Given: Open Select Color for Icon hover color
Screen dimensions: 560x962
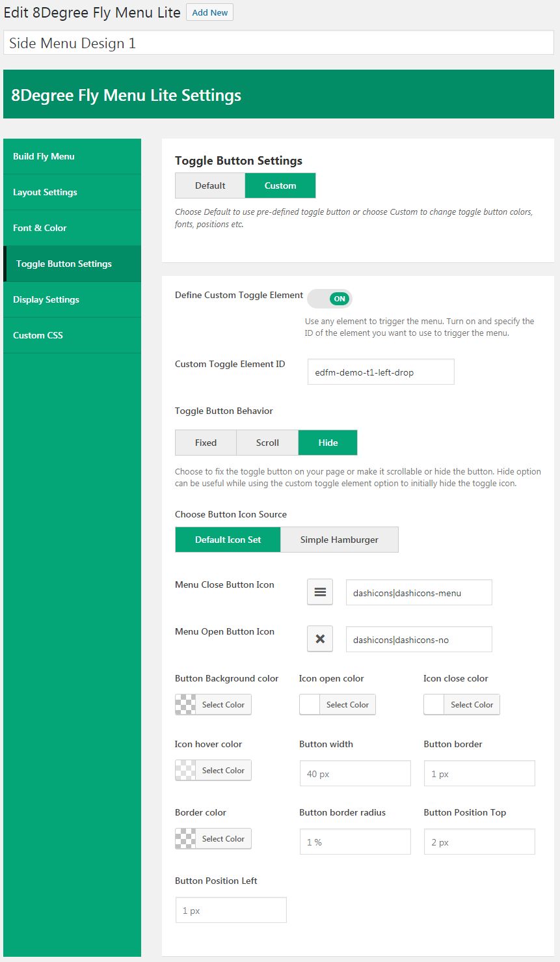Looking at the screenshot, I should click(223, 771).
